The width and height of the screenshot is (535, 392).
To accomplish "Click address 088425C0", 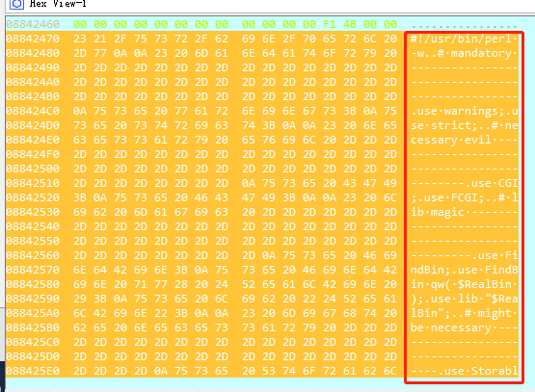I will click(33, 342).
